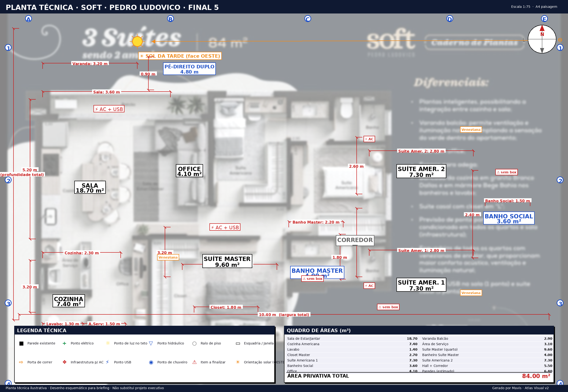Click the OFFICE 4.10 m² label
Image resolution: width=568 pixels, height=392 pixels.
click(189, 171)
